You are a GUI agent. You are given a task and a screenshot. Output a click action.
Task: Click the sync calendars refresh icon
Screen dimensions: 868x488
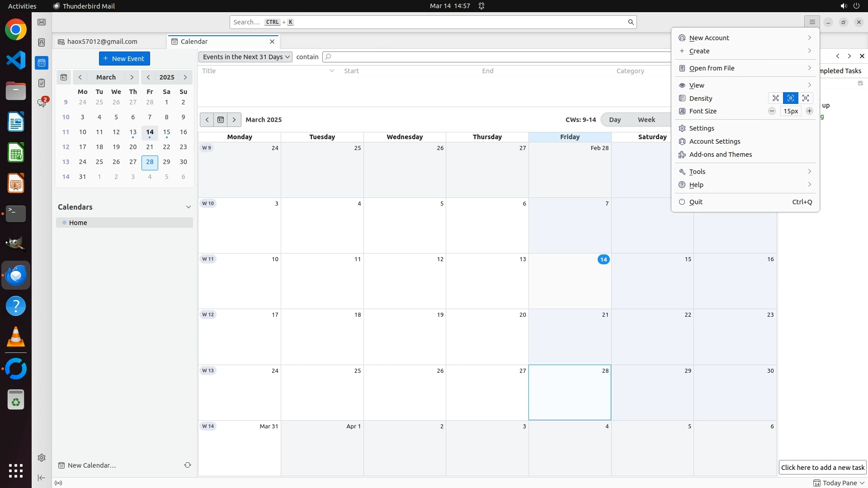(187, 465)
